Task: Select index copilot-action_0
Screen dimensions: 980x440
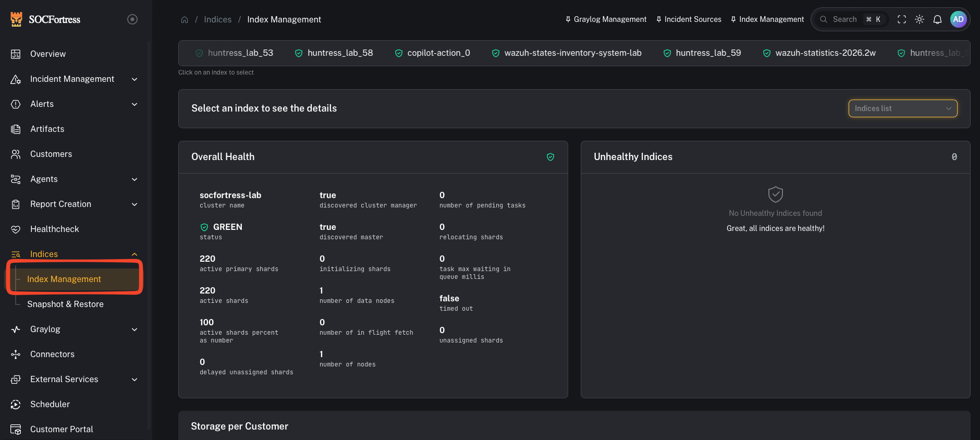Action: (x=433, y=53)
